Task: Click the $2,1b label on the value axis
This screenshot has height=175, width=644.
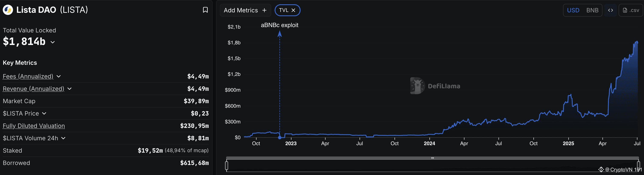Action: pyautogui.click(x=234, y=27)
